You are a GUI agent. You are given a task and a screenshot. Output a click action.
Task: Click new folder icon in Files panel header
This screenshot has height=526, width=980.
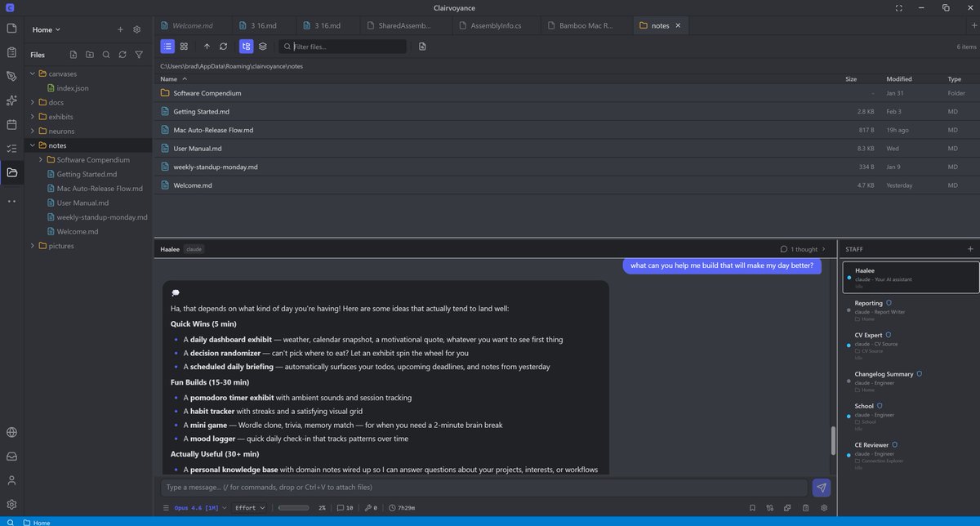90,55
